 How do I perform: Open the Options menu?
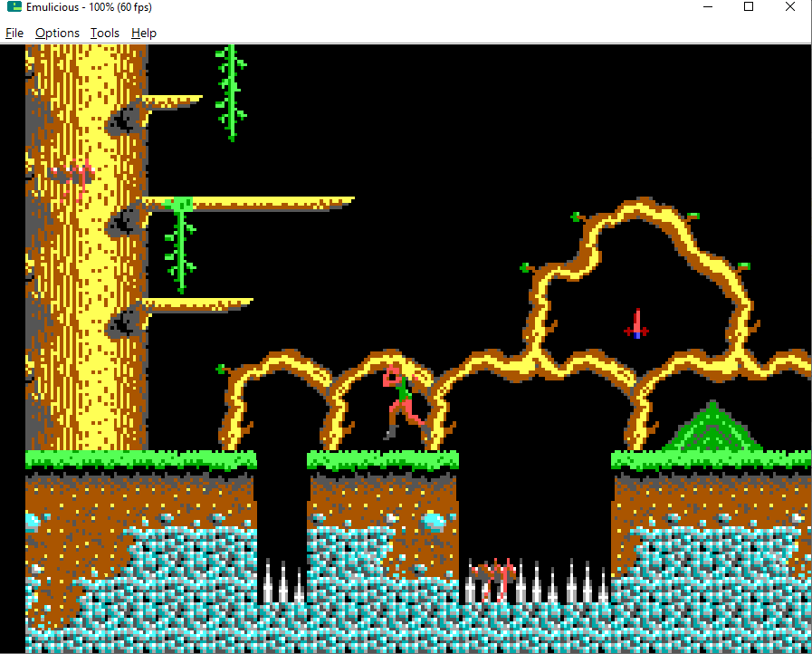57,34
